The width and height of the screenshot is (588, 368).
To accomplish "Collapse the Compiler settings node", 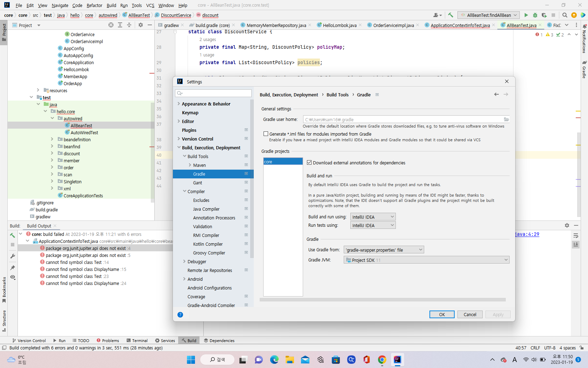I will click(x=184, y=191).
